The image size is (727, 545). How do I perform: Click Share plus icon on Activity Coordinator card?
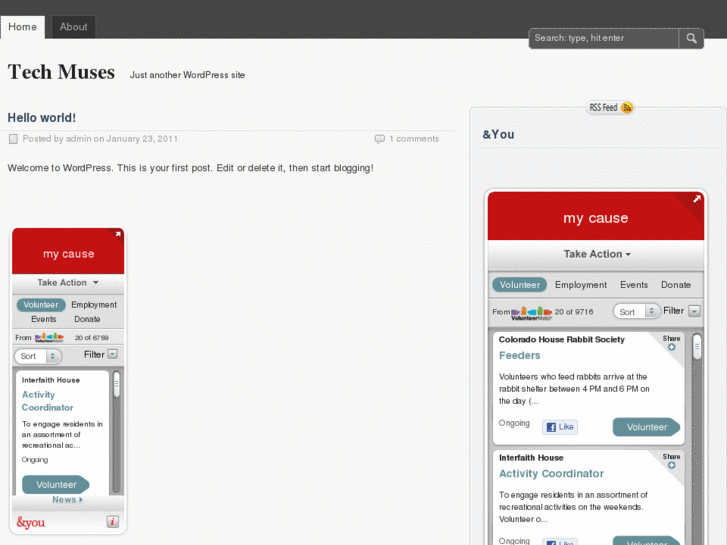(x=671, y=466)
